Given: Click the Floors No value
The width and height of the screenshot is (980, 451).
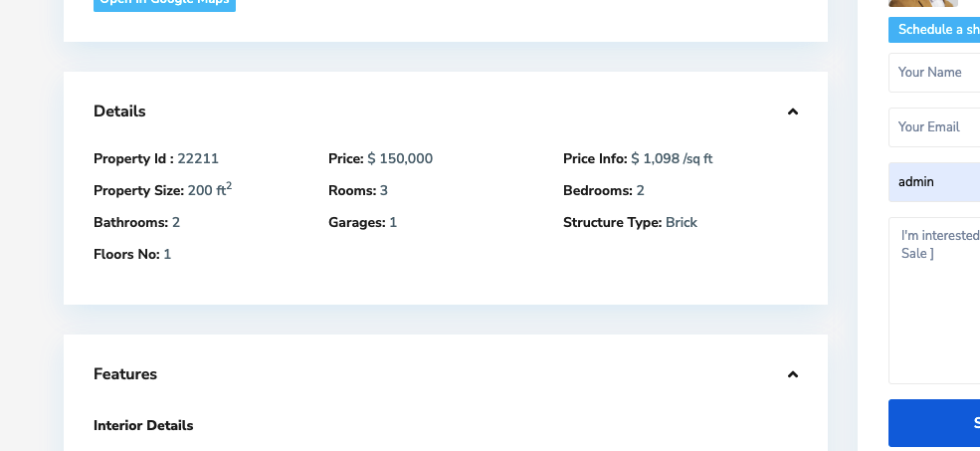Looking at the screenshot, I should (x=167, y=255).
